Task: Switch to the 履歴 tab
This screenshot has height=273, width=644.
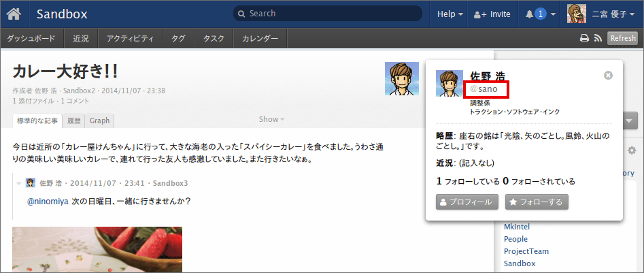Action: tap(74, 121)
